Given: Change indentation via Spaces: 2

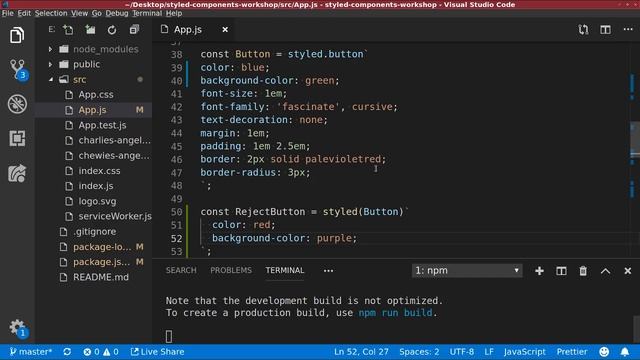Looking at the screenshot, I should pyautogui.click(x=419, y=351).
